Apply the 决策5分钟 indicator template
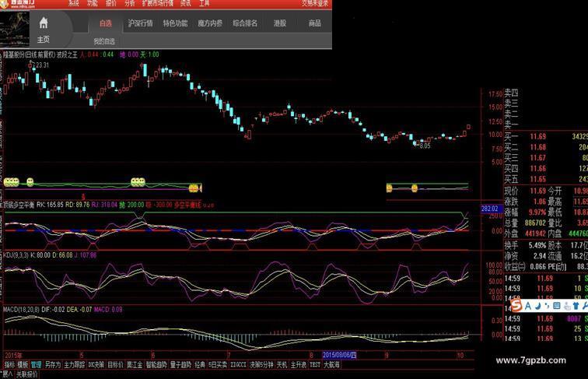Screen dimensions: 588x379 coord(262,364)
